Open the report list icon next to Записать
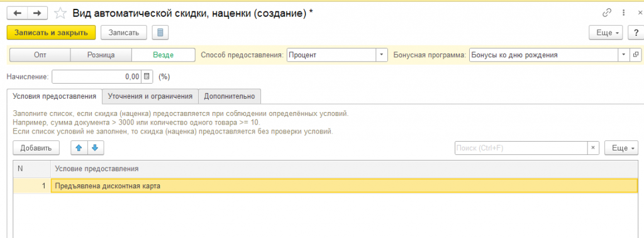Image resolution: width=644 pixels, height=238 pixels. pos(160,33)
